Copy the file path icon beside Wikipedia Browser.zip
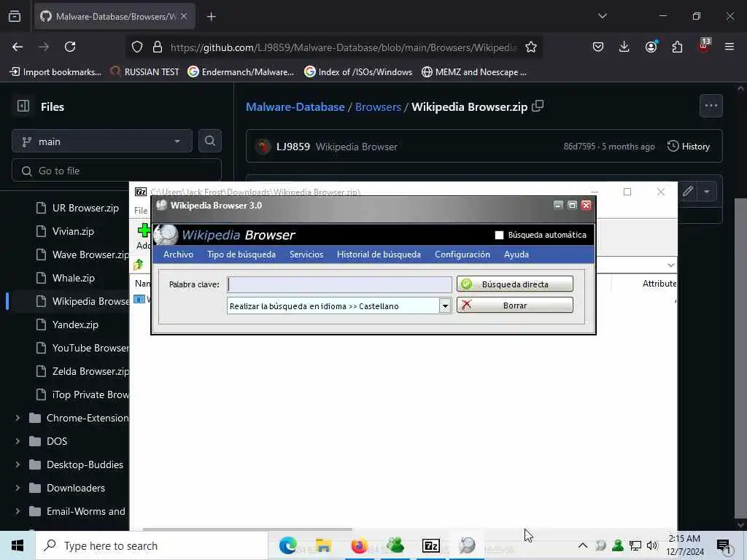 [538, 106]
